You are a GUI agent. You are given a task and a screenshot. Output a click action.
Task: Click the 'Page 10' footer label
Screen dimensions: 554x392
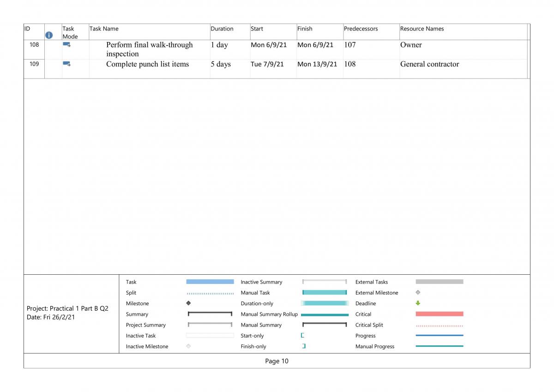(277, 361)
